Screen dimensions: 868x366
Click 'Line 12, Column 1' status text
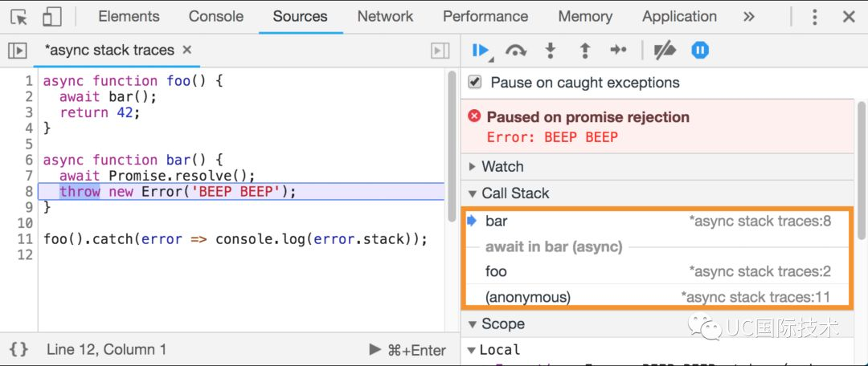[106, 349]
